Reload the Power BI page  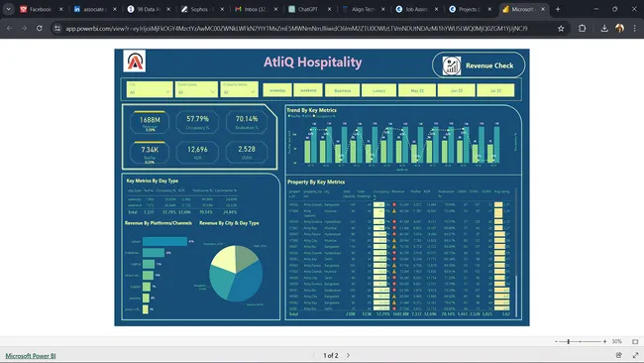point(40,29)
